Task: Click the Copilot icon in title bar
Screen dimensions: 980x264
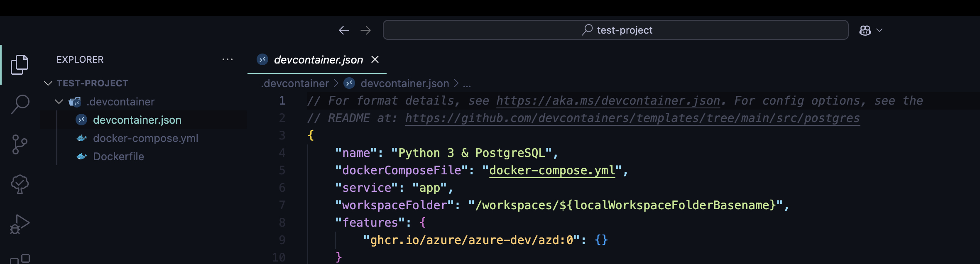Action: [x=865, y=30]
